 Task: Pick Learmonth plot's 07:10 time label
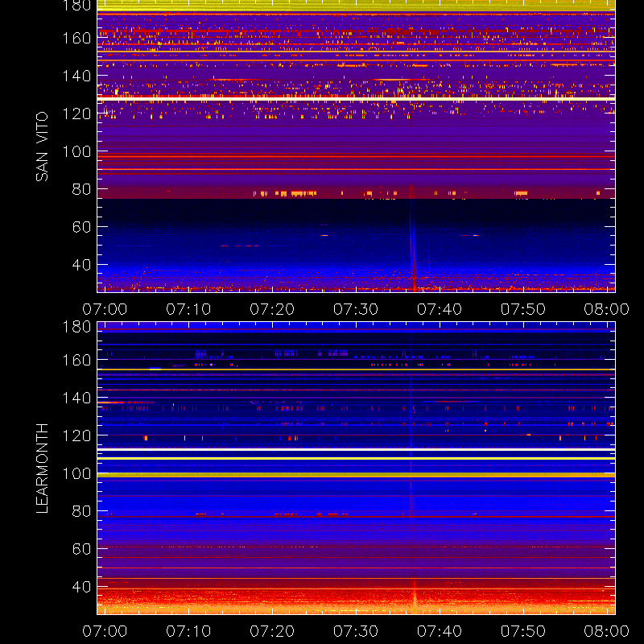coord(188,631)
